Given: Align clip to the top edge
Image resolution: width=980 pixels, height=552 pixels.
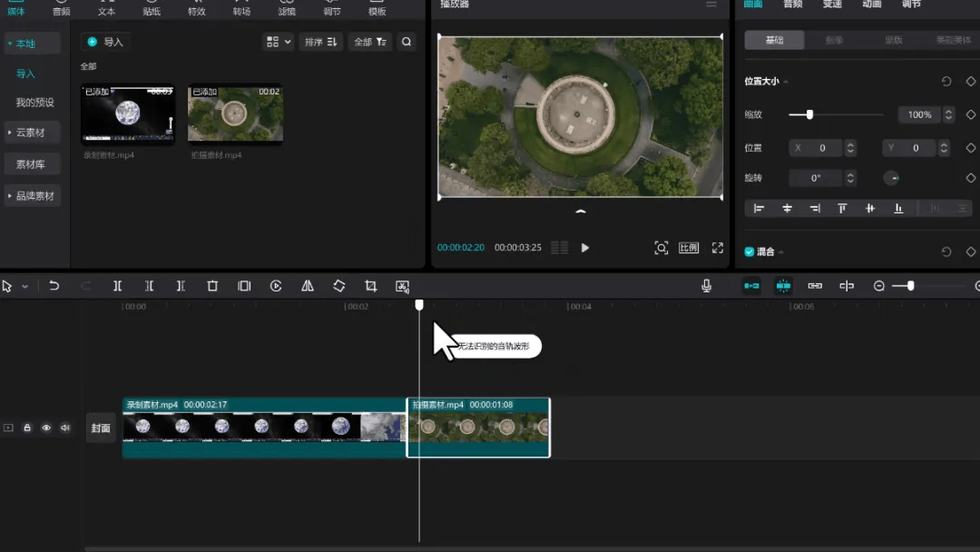Looking at the screenshot, I should click(x=842, y=208).
